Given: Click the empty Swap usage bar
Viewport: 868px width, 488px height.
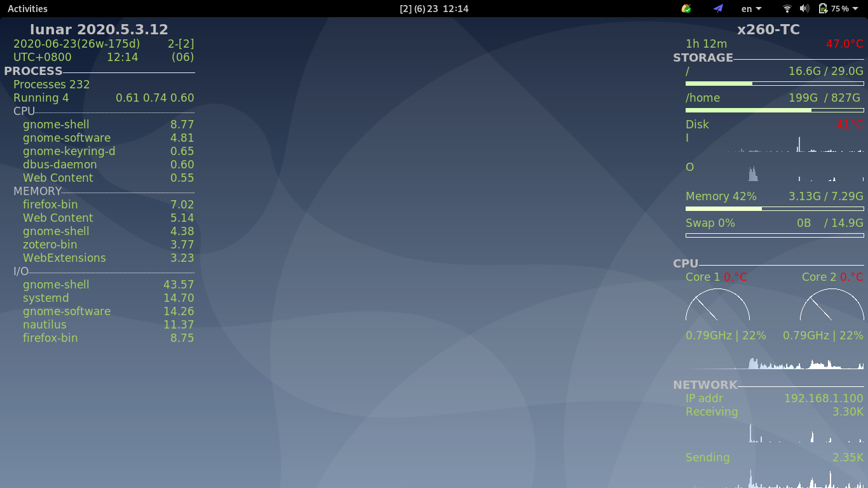Looking at the screenshot, I should (x=775, y=235).
